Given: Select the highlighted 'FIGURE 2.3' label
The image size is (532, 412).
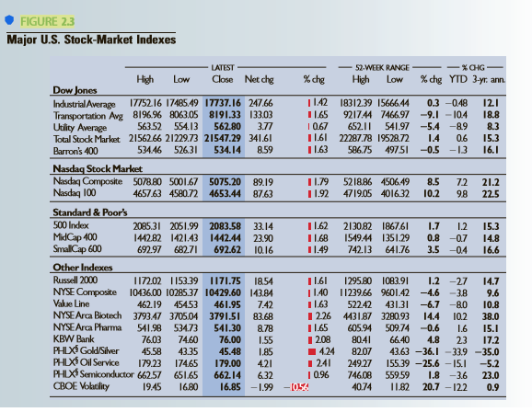Looking at the screenshot, I should click(x=47, y=21).
